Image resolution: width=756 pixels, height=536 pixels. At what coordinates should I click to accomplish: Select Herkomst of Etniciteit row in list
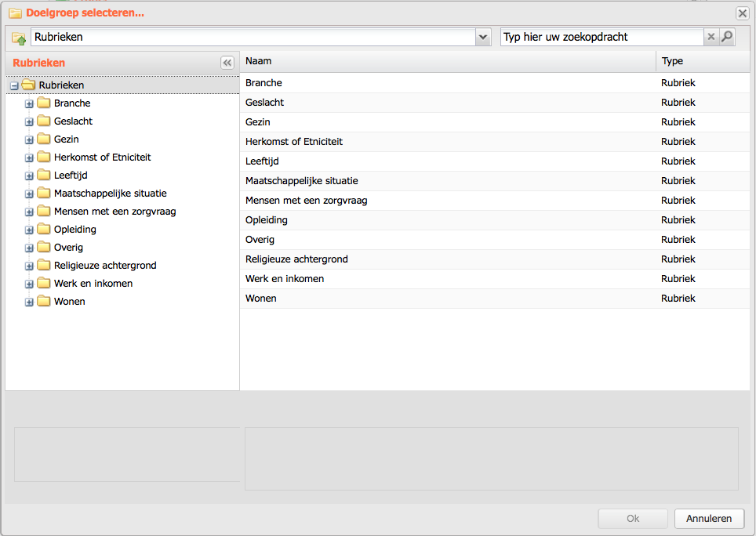click(x=495, y=142)
